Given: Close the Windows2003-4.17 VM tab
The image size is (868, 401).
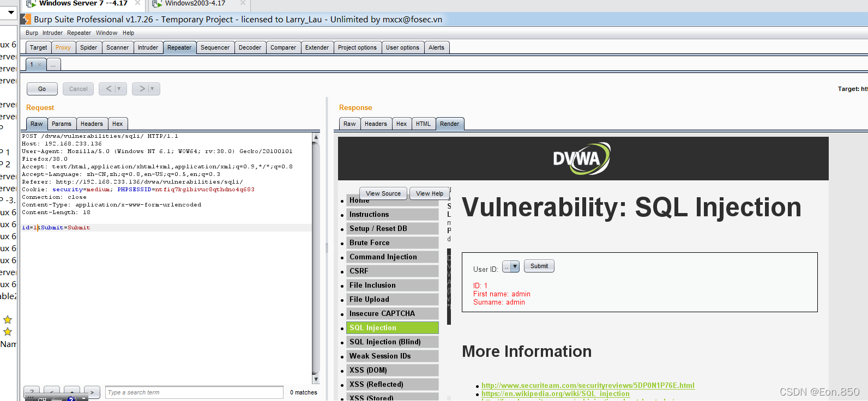Looking at the screenshot, I should pos(243,3).
